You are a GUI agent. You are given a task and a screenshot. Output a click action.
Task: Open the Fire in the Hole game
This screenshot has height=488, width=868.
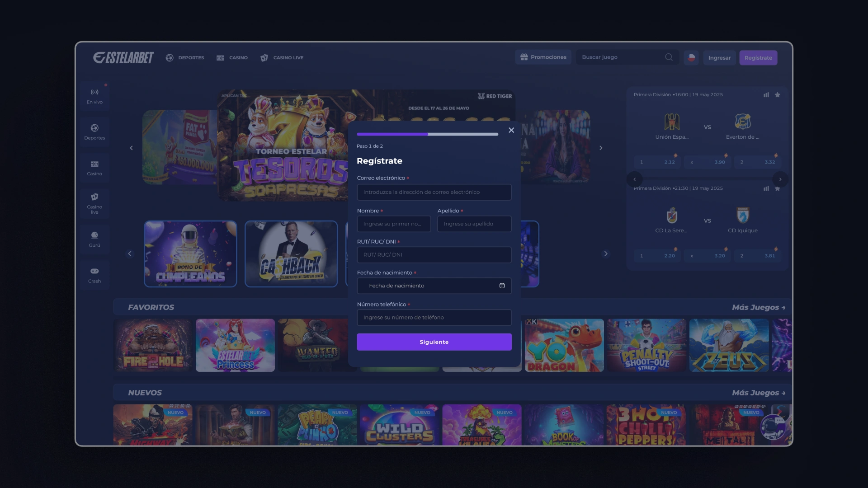(x=153, y=345)
